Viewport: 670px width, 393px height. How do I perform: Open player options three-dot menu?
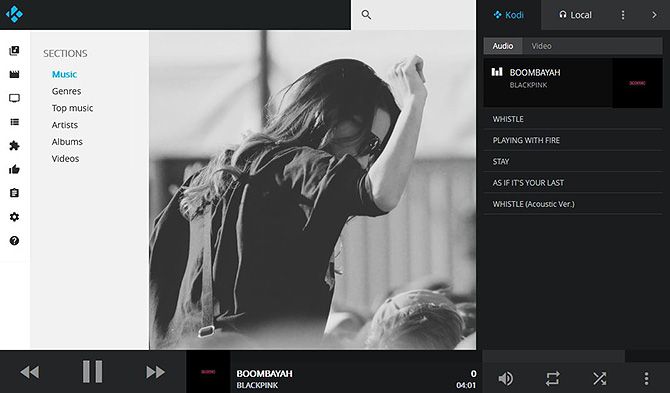[x=646, y=378]
